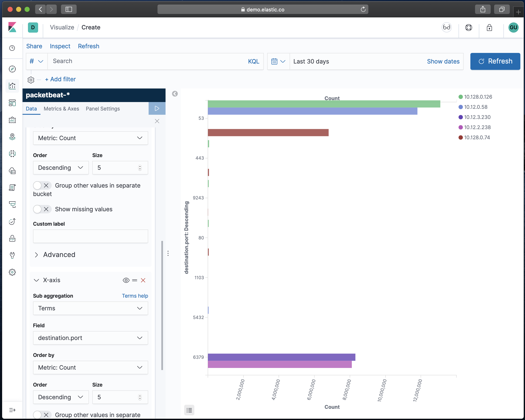
Task: Open the Terms sub aggregation dropdown
Action: (90, 308)
